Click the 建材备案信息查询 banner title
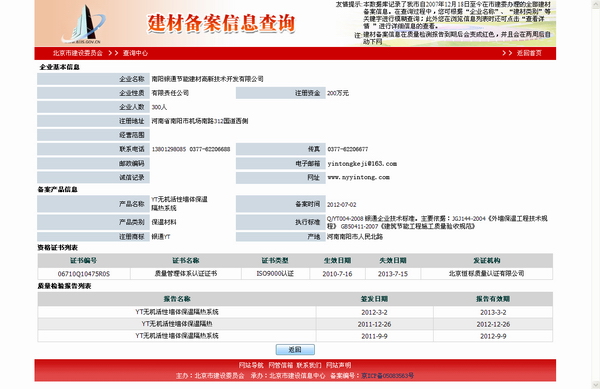This screenshot has width=600, height=389. [221, 23]
